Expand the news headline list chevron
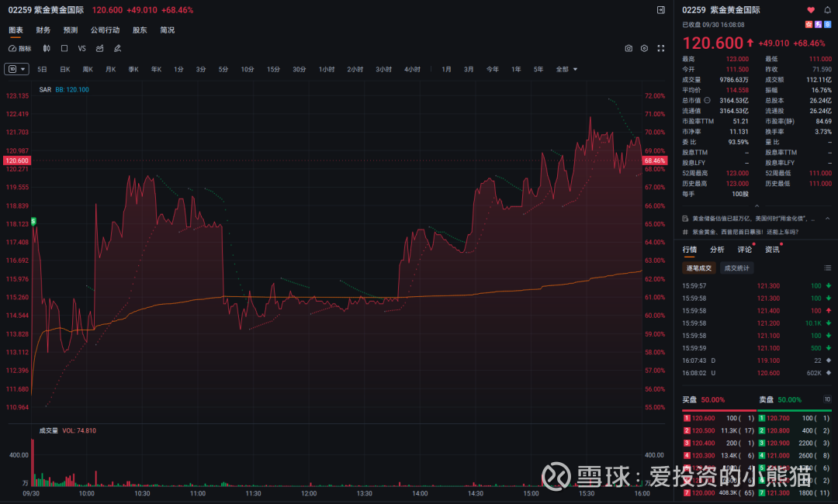 pos(827,219)
